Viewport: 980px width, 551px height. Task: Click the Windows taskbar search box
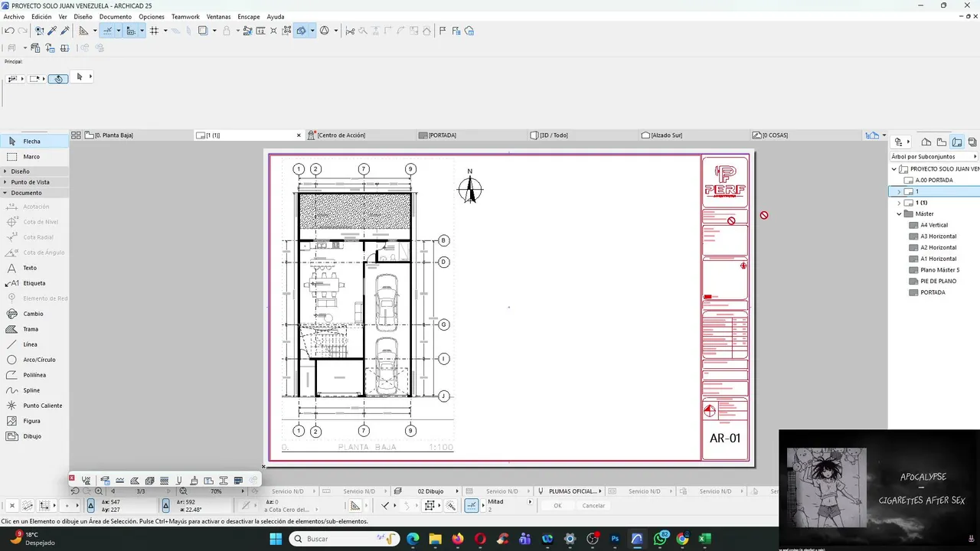pyautogui.click(x=344, y=539)
